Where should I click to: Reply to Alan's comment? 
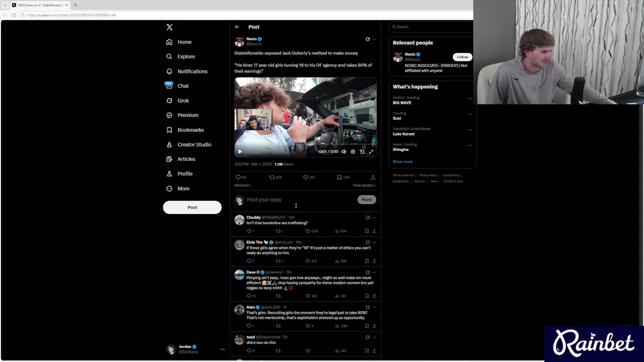click(250, 326)
